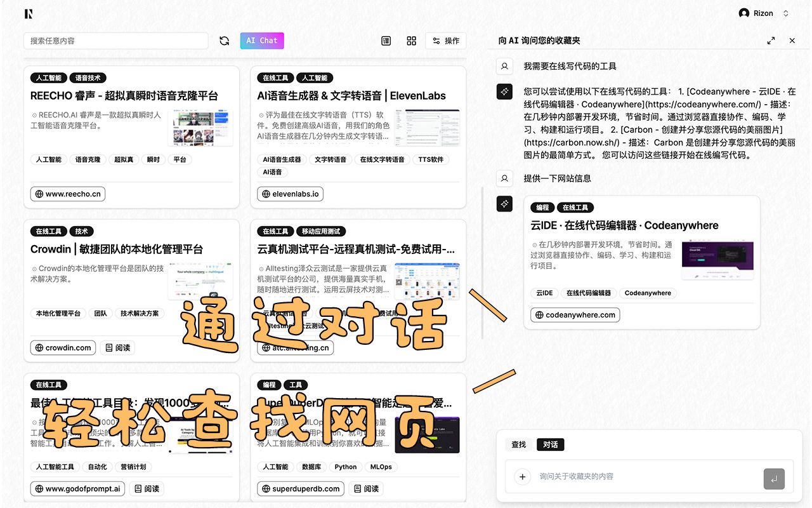Click the Rizon user avatar at top right
Image resolution: width=812 pixels, height=508 pixels.
(x=745, y=13)
